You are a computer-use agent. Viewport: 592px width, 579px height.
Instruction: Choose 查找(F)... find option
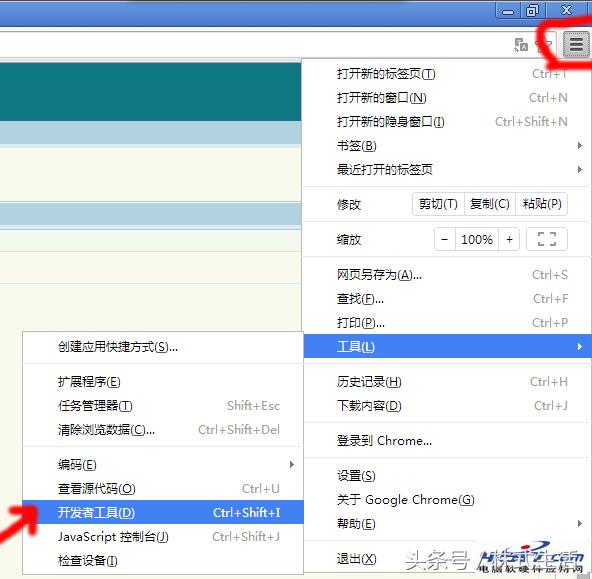[x=447, y=299]
